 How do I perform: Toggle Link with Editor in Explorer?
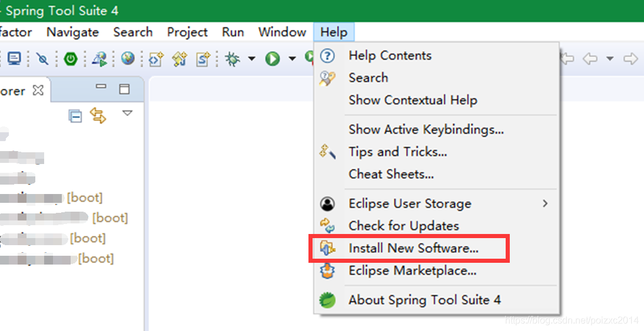click(x=98, y=115)
